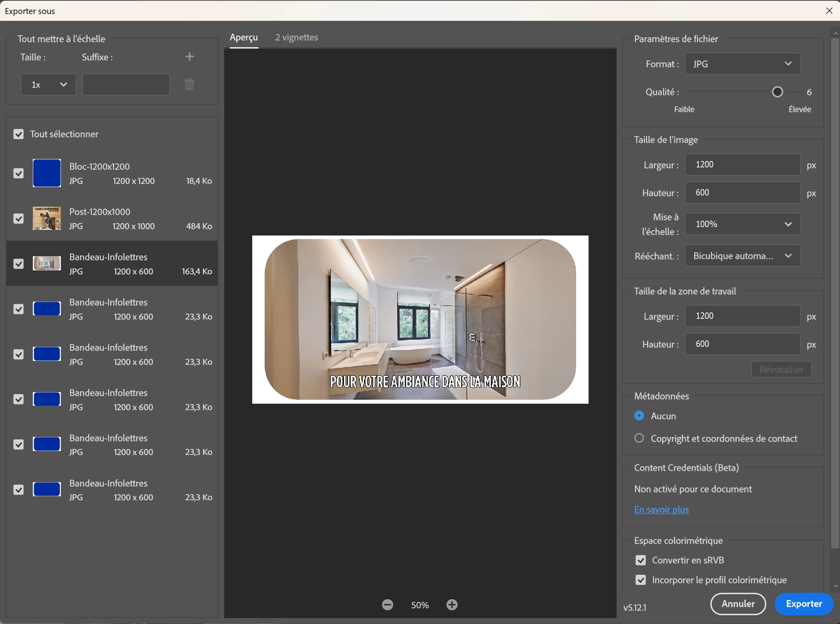
Task: Click the Exporter button
Action: pyautogui.click(x=804, y=604)
